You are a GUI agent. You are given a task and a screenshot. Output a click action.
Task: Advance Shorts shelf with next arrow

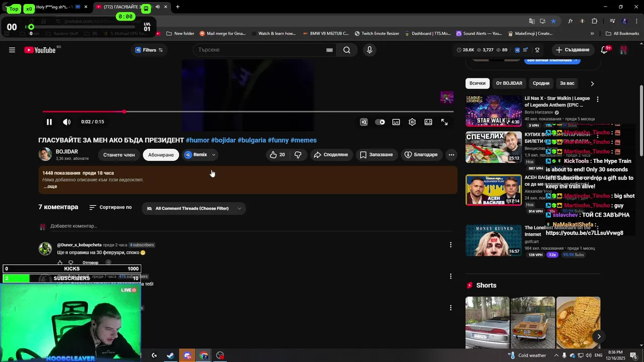tap(599, 336)
